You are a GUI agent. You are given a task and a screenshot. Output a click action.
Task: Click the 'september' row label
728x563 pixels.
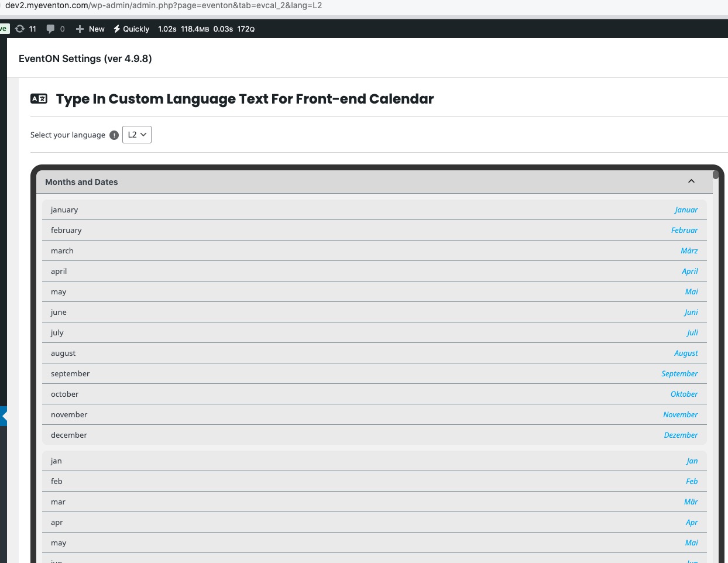(x=70, y=373)
